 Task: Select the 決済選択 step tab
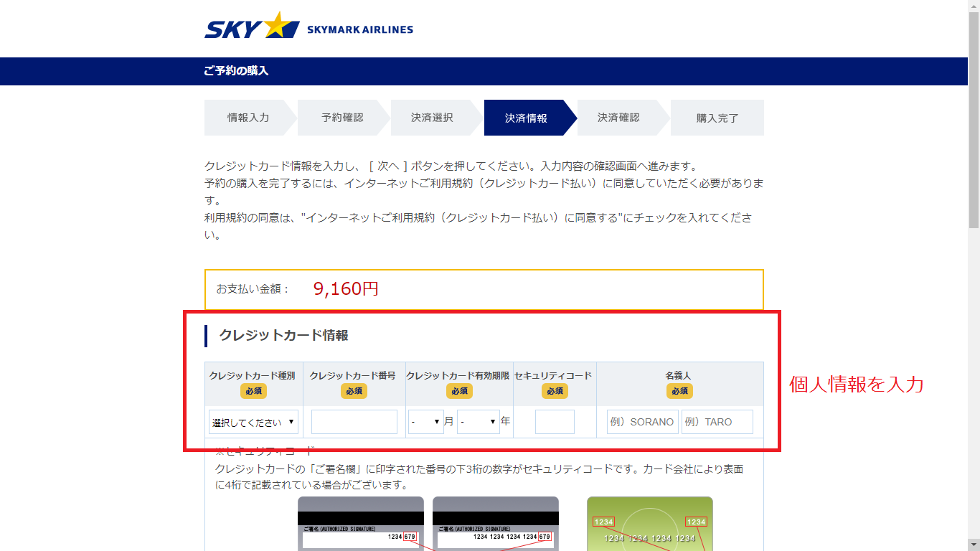(432, 118)
